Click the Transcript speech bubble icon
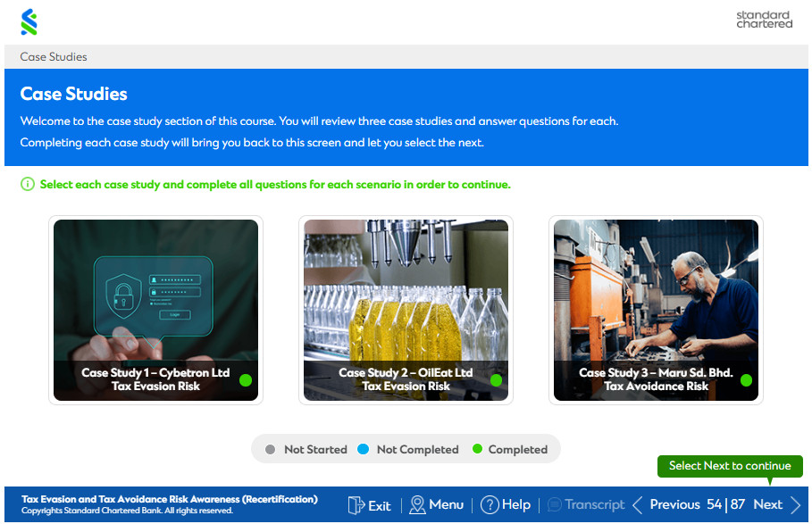The width and height of the screenshot is (812, 524). pyautogui.click(x=554, y=505)
